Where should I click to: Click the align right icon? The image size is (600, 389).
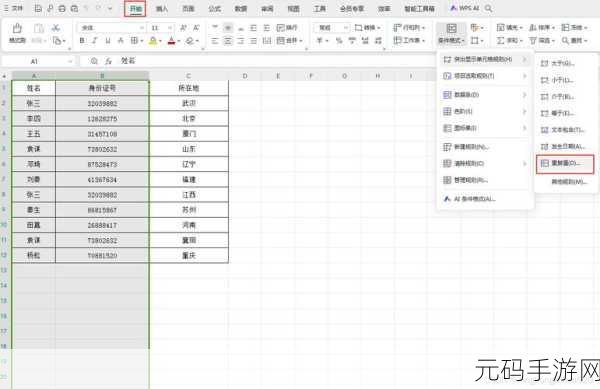pyautogui.click(x=241, y=41)
